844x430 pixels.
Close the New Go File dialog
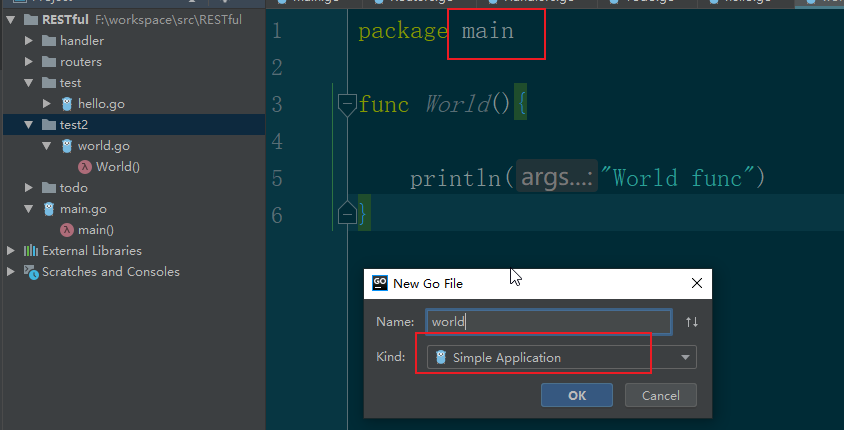pos(697,283)
